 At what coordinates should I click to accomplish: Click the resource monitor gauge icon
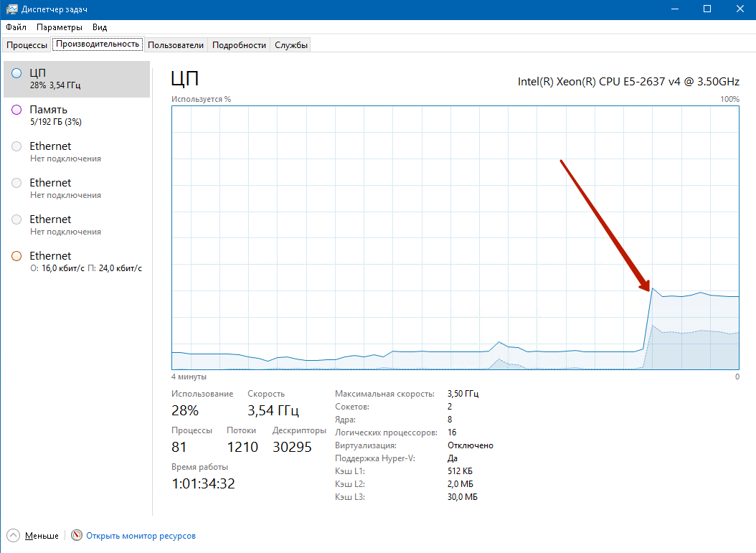[77, 536]
